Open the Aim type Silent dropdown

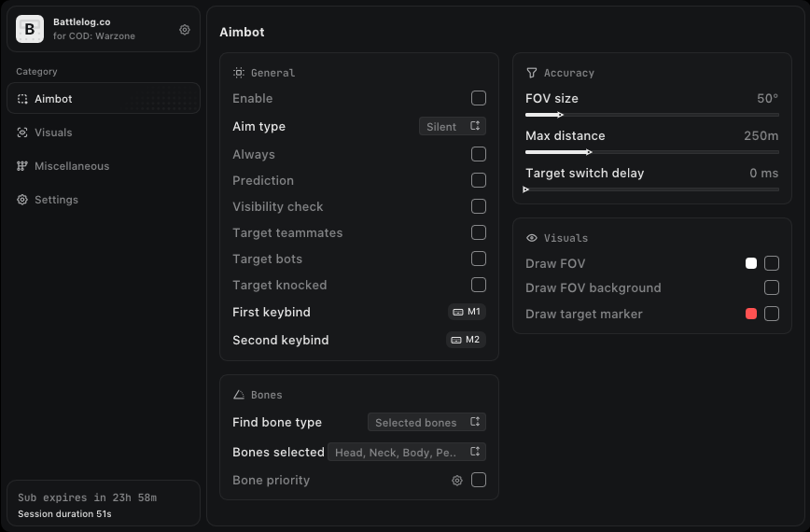pos(453,126)
